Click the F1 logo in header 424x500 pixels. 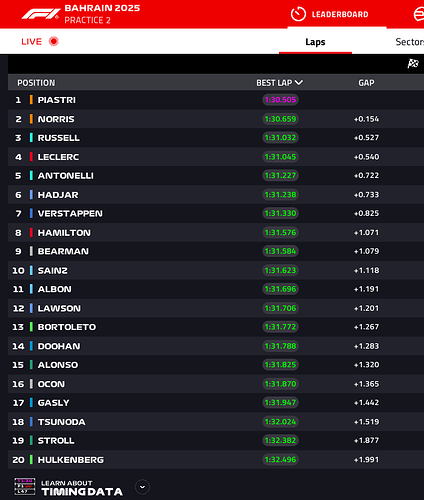41,14
